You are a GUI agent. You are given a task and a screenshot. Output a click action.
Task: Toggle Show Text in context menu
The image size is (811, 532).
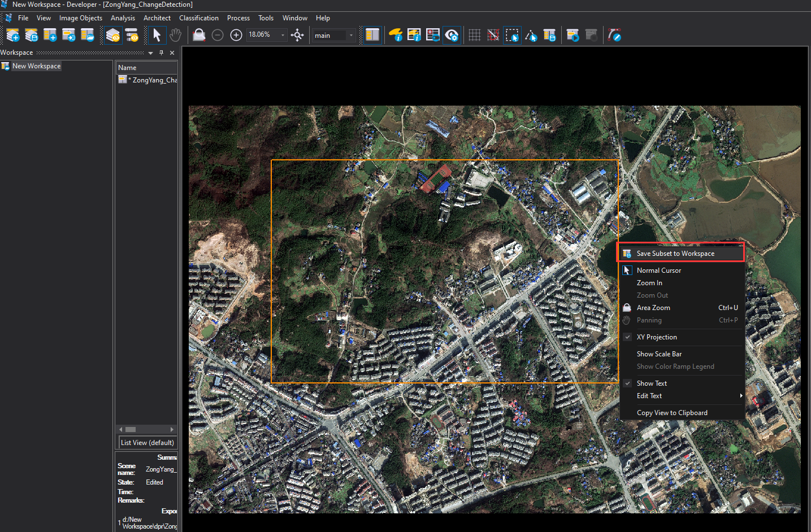pyautogui.click(x=652, y=383)
